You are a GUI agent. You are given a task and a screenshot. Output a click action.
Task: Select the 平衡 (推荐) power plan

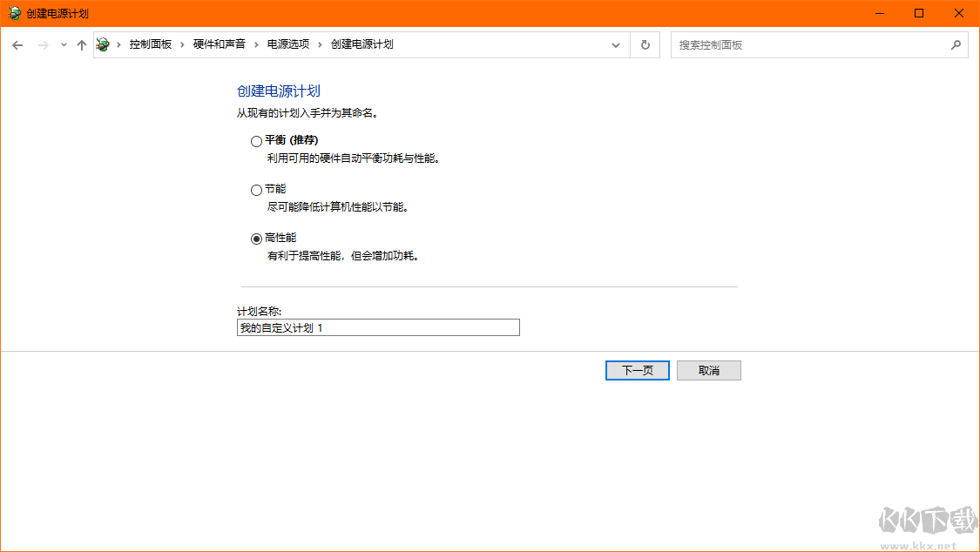click(x=256, y=141)
